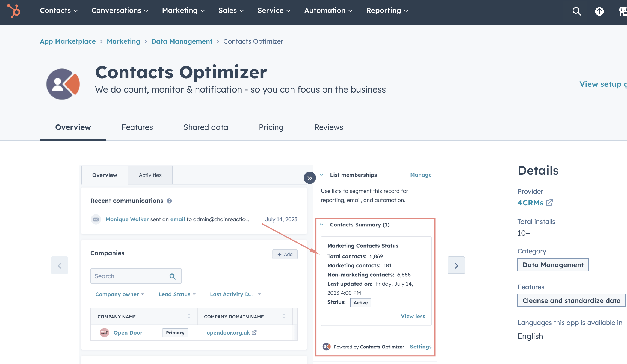Open the Marketing navigation menu
The image size is (627, 364).
[183, 10]
